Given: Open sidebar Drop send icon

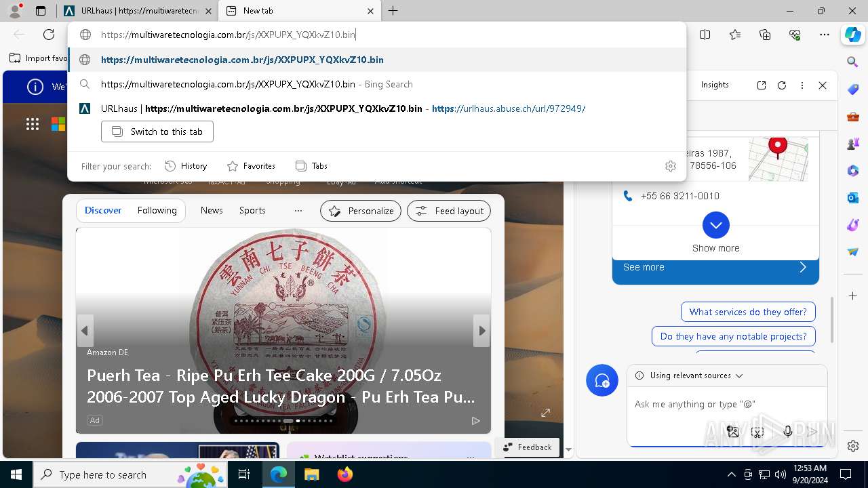Looking at the screenshot, I should click(853, 252).
